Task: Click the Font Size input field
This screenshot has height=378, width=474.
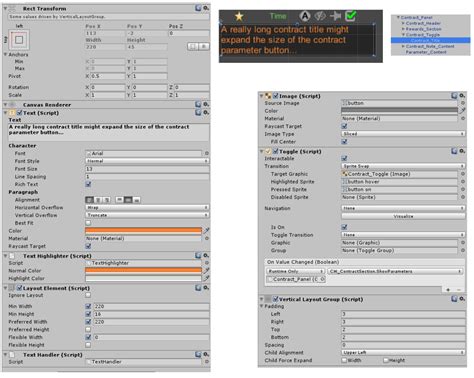Action: pos(147,169)
